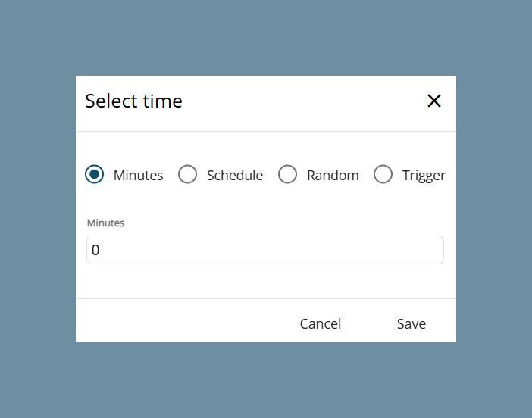Click the Schedule option label text

(x=235, y=175)
